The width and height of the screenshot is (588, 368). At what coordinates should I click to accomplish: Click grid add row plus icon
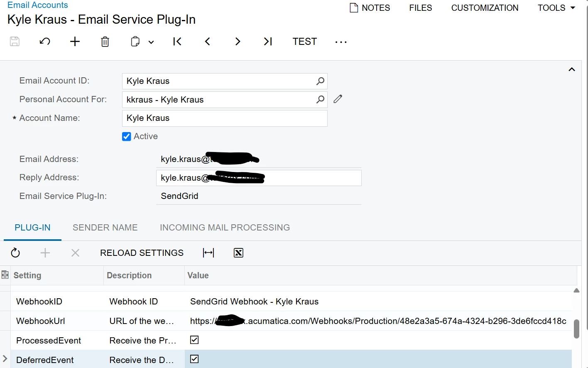tap(45, 253)
